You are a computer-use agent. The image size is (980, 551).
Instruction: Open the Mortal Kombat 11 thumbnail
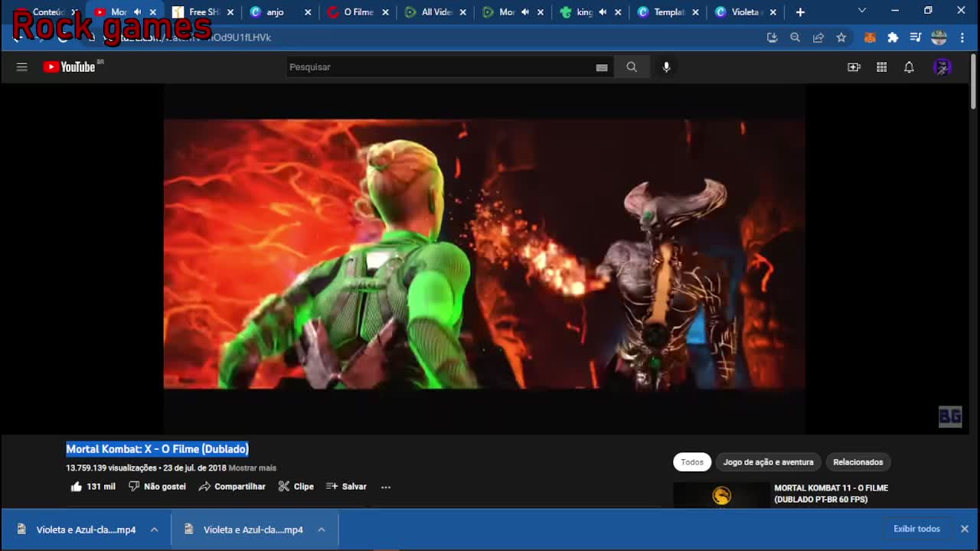coord(721,494)
